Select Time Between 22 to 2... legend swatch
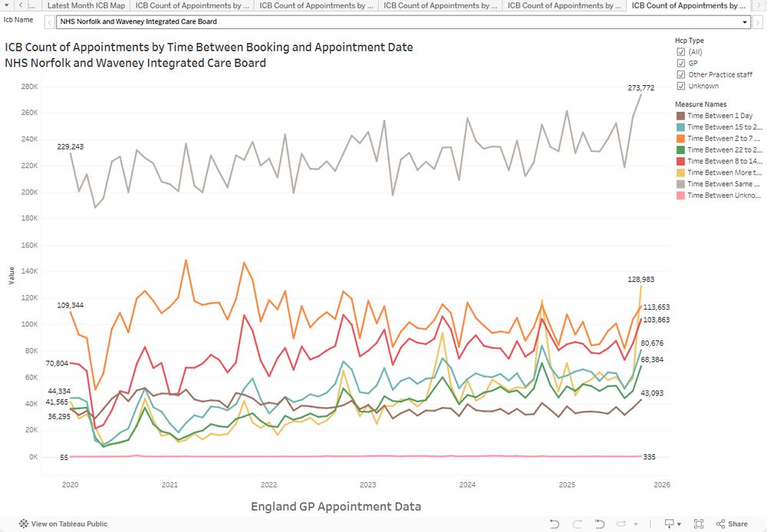 680,150
